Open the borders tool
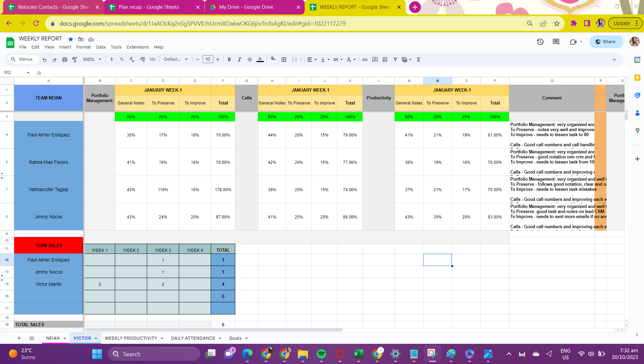 [284, 59]
